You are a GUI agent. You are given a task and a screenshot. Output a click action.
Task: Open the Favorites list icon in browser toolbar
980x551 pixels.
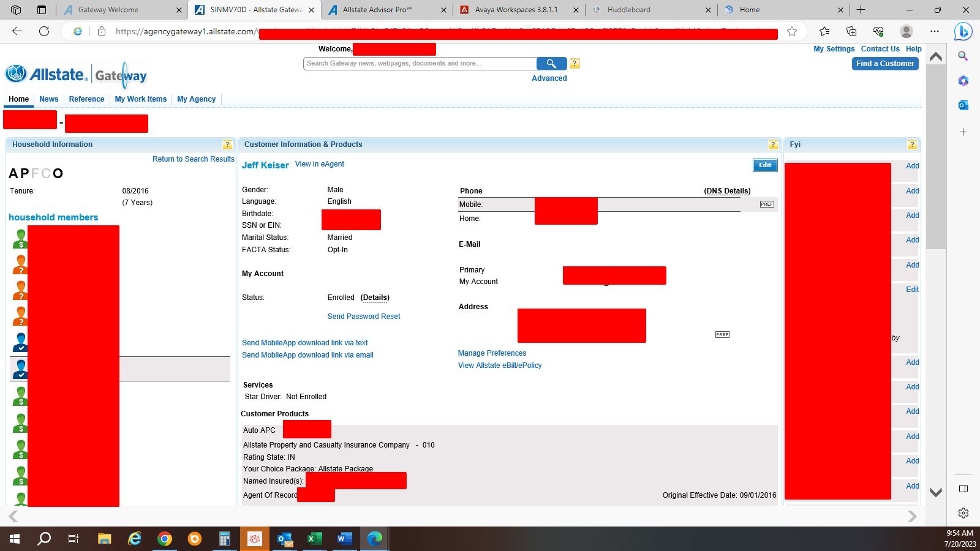[824, 31]
